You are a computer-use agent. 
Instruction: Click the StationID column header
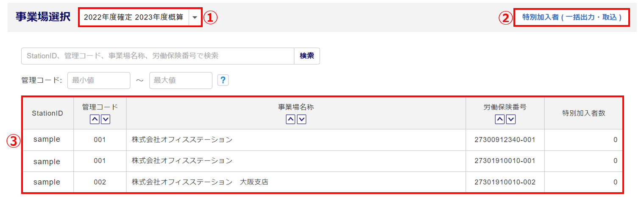pos(47,113)
